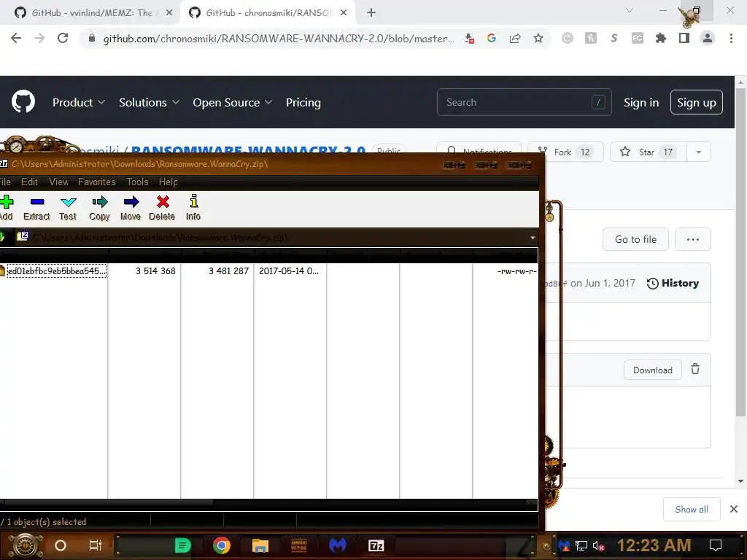Expand the Product menu on GitHub
The width and height of the screenshot is (747, 560).
pyautogui.click(x=79, y=102)
